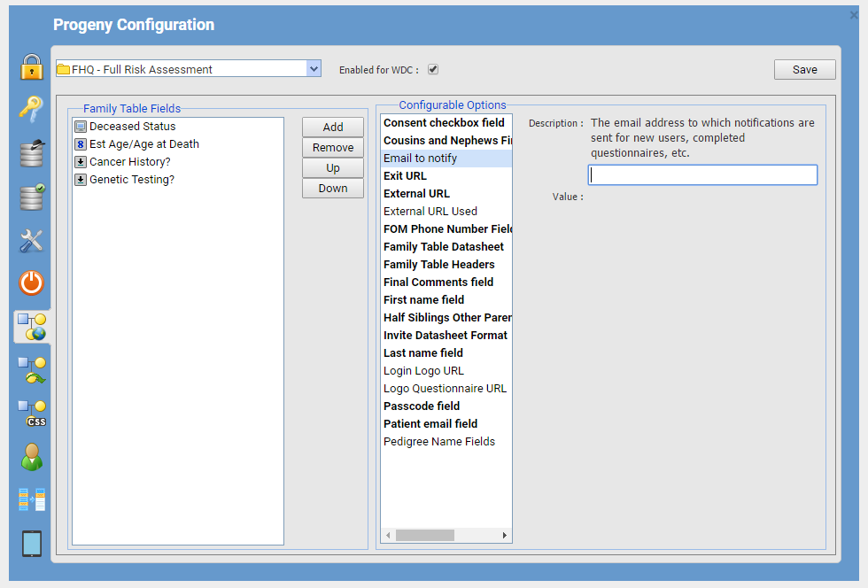Select the Exit URL option
This screenshot has width=868, height=588.
(446, 176)
